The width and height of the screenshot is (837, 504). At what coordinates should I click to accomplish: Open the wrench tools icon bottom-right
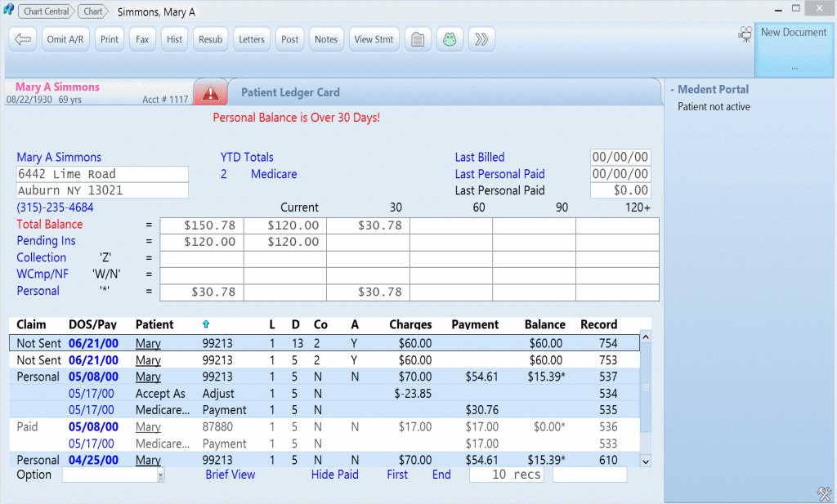[x=823, y=493]
